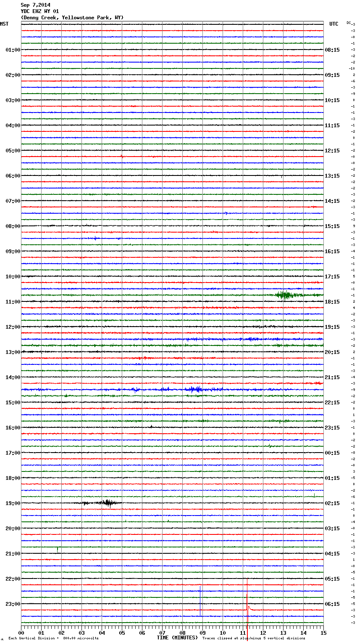Select the station code 'YDC EHZ WY 01'
Viewport: 357px width, 644px height.
(x=40, y=11)
